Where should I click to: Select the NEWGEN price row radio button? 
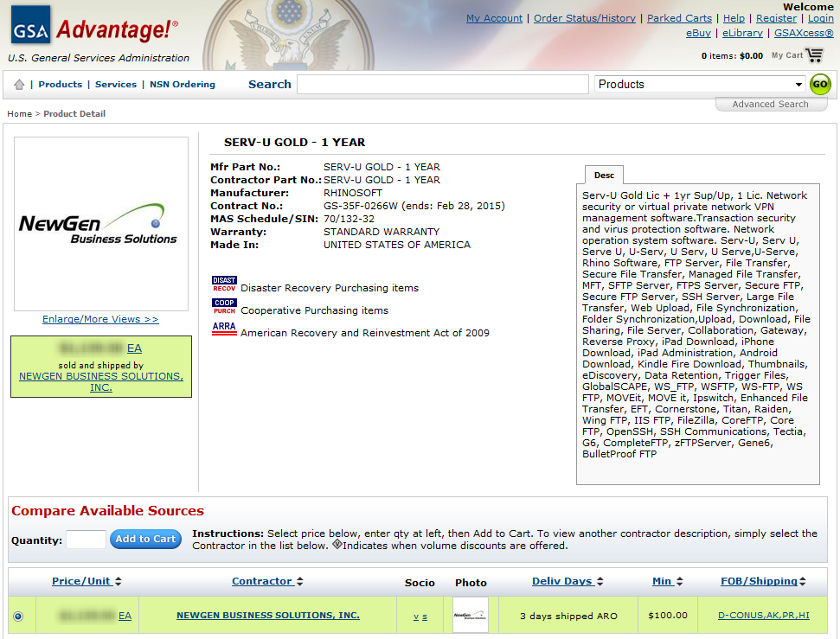(x=18, y=617)
